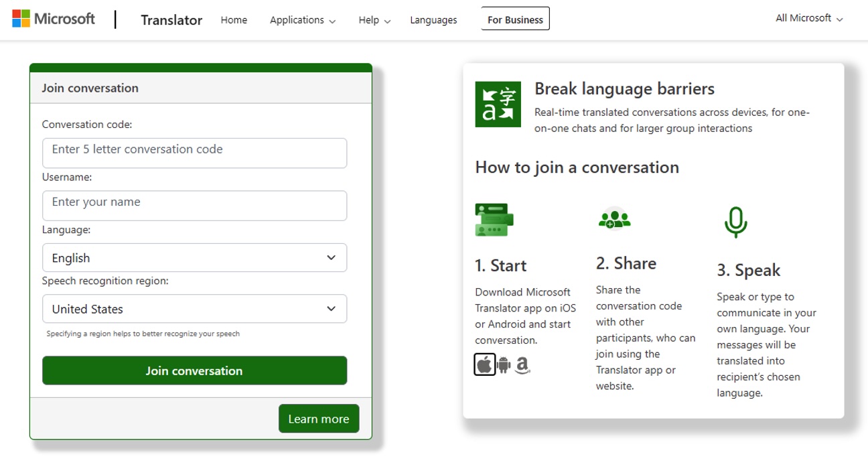Open the Languages menu item
The image size is (868, 475).
pyautogui.click(x=433, y=20)
